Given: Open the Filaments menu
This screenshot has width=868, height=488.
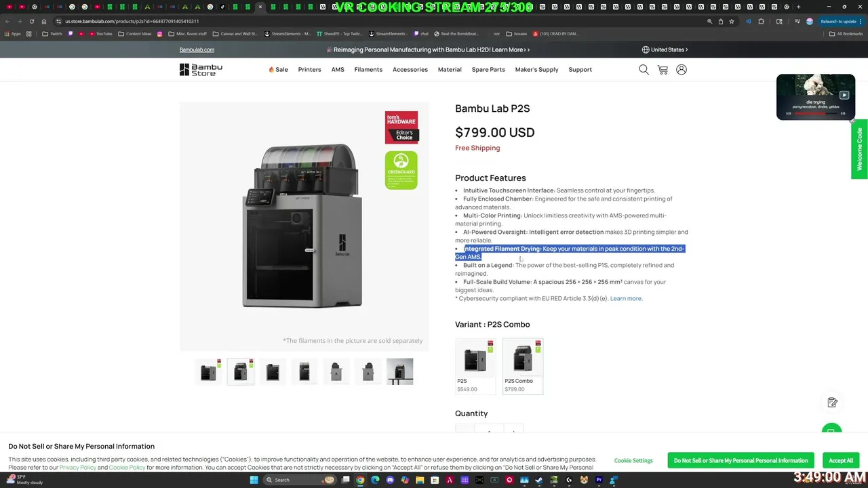Looking at the screenshot, I should pos(368,69).
